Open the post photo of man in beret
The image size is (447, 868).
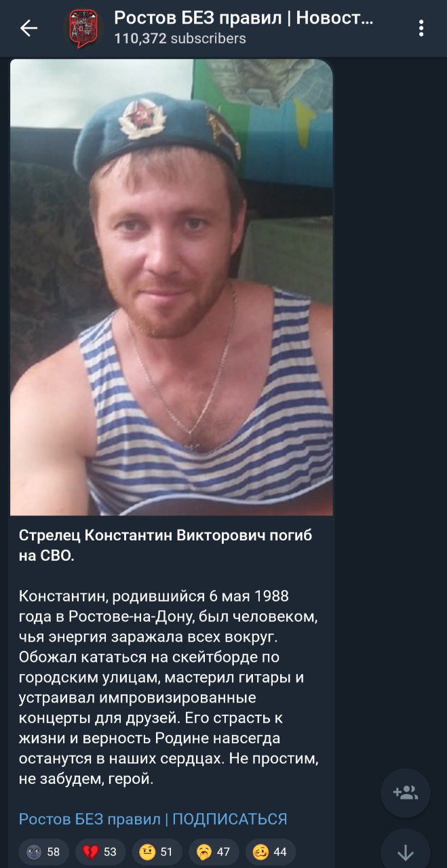coord(172,288)
